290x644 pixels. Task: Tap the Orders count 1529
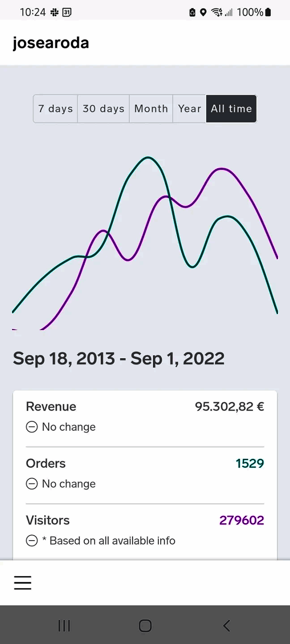[x=250, y=463]
